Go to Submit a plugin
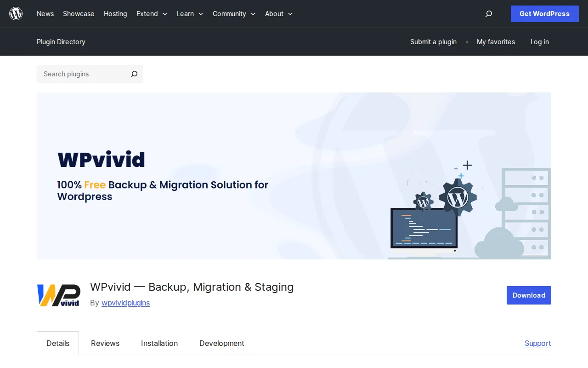The height and width of the screenshot is (368, 588). point(433,42)
